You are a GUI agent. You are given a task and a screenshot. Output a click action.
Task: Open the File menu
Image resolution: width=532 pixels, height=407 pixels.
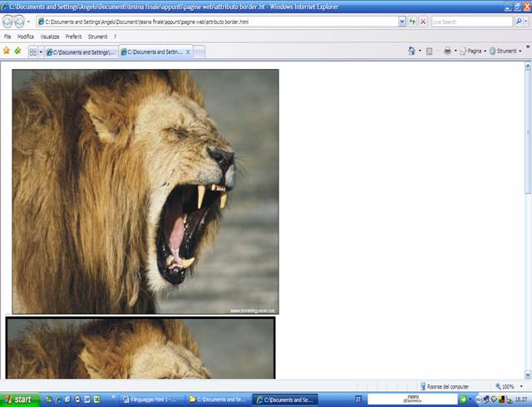(x=7, y=37)
